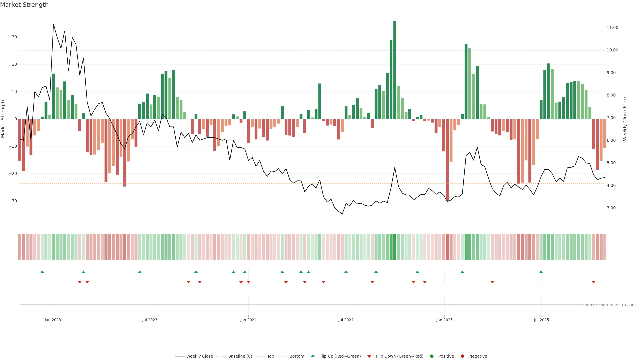
Task: Click the tallest green market strength bar
Action: 395,70
